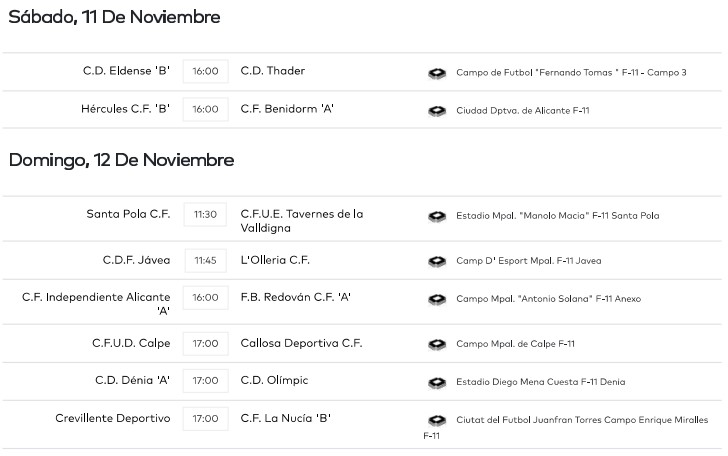This screenshot has width=728, height=456.
Task: Open the L'Olleria C.F. team link
Action: (x=275, y=260)
